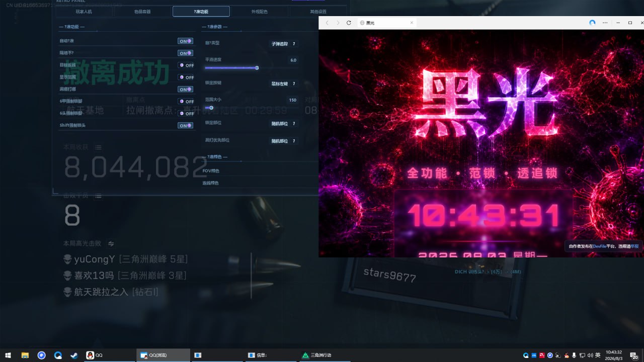This screenshot has width=644, height=362.
Task: Open the blue circular taskbar browser icon
Action: (42, 355)
